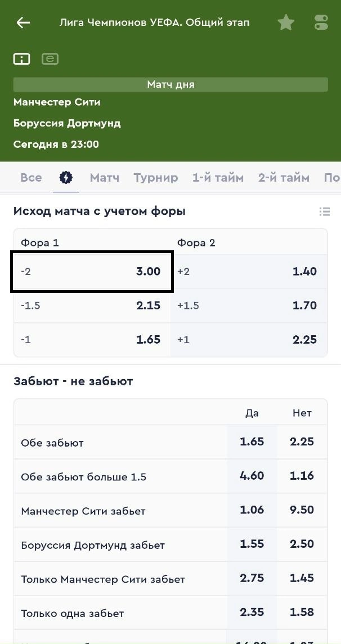The height and width of the screenshot is (644, 341).
Task: Choose Фора 2 +1.5 odds 1.70
Action: pyautogui.click(x=248, y=305)
